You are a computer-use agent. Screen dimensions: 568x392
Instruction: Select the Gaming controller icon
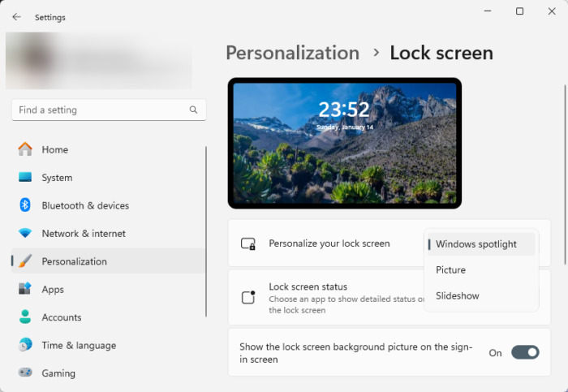coord(25,373)
